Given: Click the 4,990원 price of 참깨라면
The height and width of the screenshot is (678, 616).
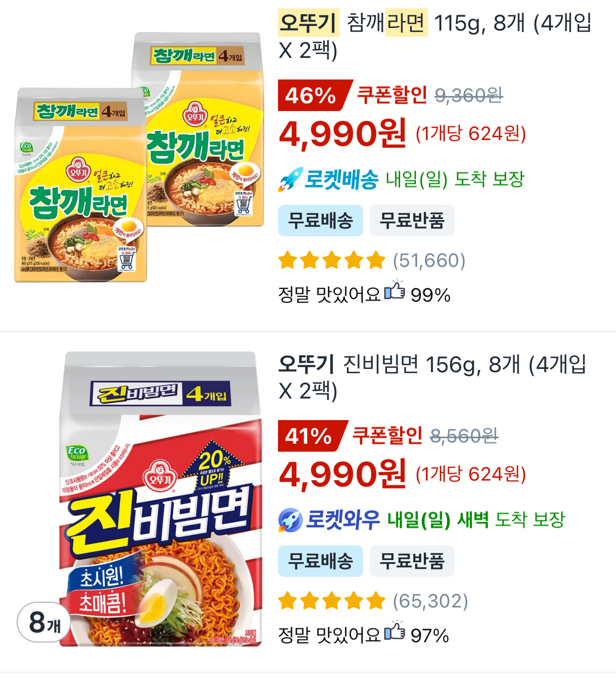Looking at the screenshot, I should (x=343, y=134).
